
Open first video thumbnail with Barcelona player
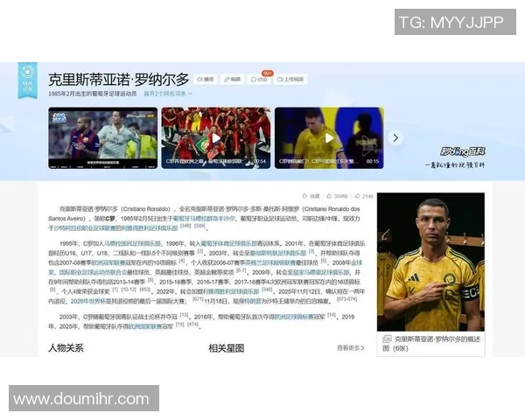point(102,137)
